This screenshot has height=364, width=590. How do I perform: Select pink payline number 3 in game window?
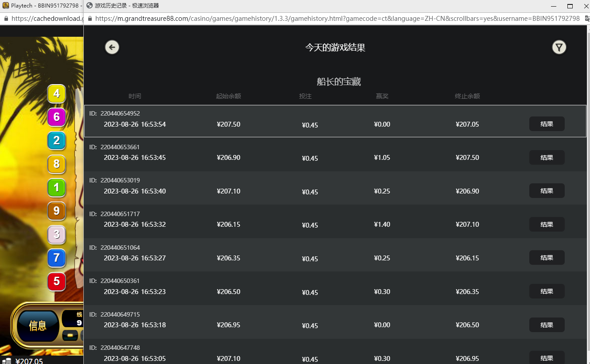pos(56,235)
